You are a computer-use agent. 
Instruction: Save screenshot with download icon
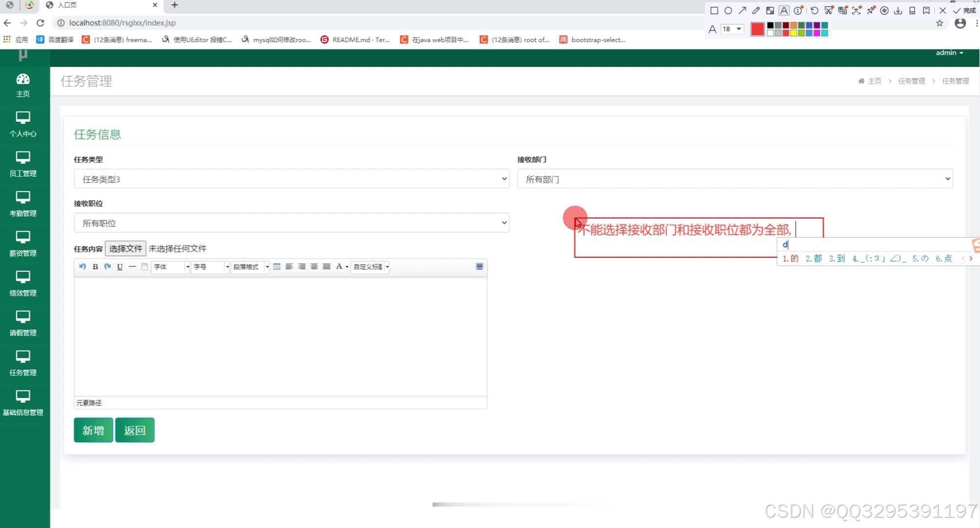point(898,11)
